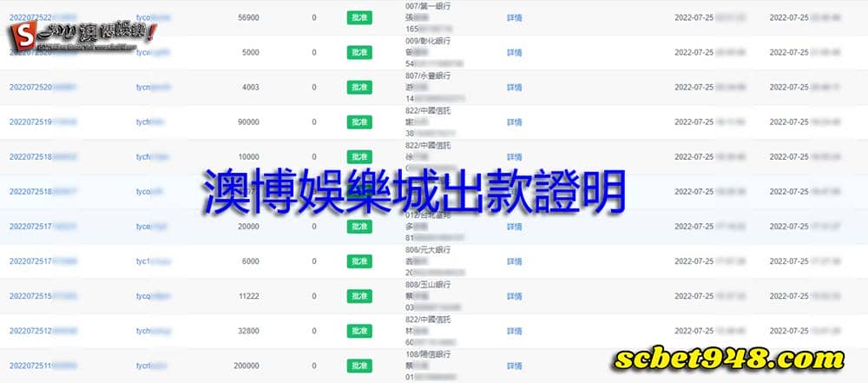868x383 pixels.
Task: View 詳情 in the 32800 row
Action: point(514,332)
